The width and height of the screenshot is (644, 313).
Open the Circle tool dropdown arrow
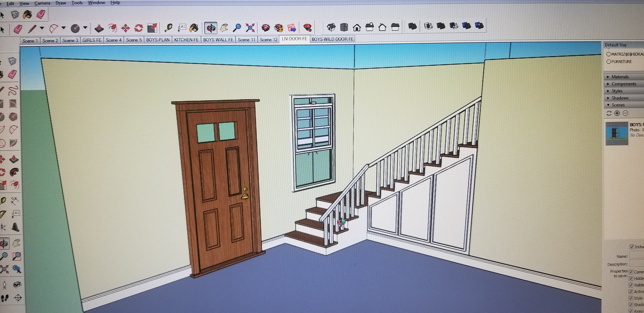(x=85, y=27)
